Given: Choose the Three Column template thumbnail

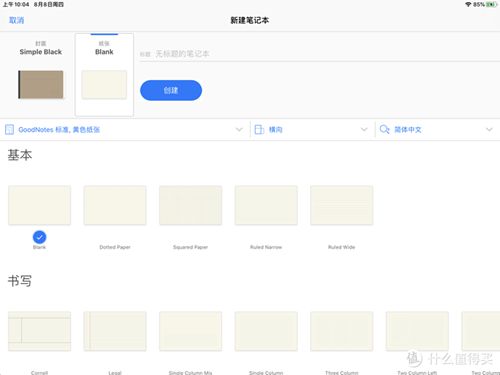Looking at the screenshot, I should click(342, 331).
